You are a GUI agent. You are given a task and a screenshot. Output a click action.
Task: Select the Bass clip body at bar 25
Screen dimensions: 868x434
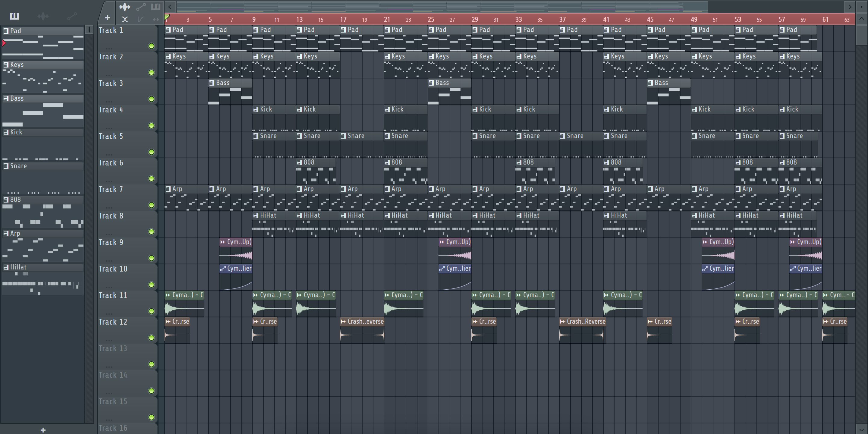coord(449,96)
